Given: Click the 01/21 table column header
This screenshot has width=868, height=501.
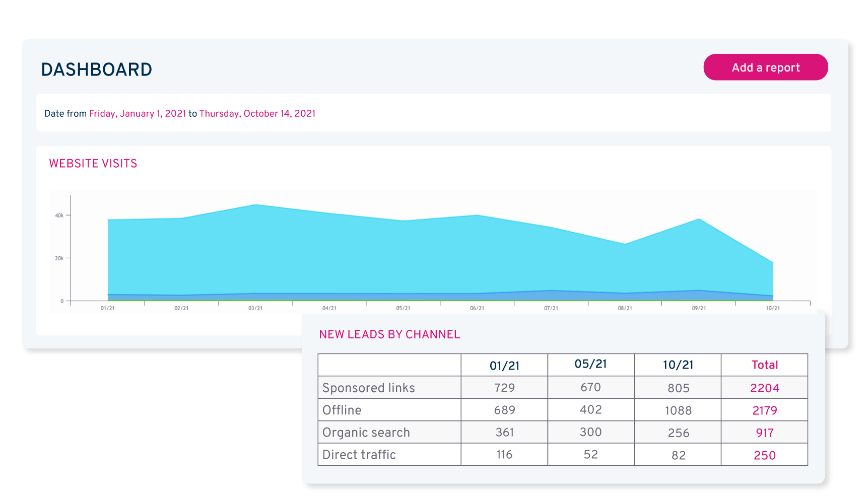Looking at the screenshot, I should (504, 366).
